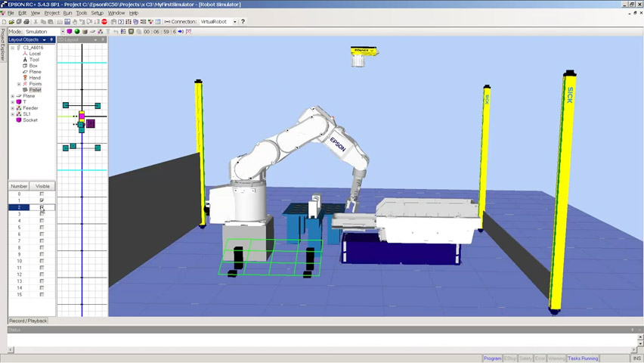Expand the Points tree node
This screenshot has height=363, width=644.
[x=19, y=84]
